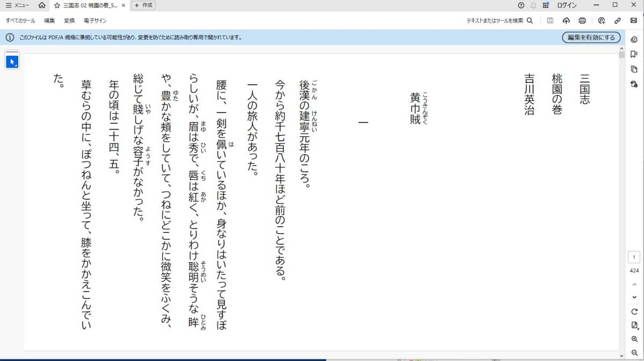Zoom out using the magnifier minus icon
The height and width of the screenshot is (361, 644).
point(634,352)
